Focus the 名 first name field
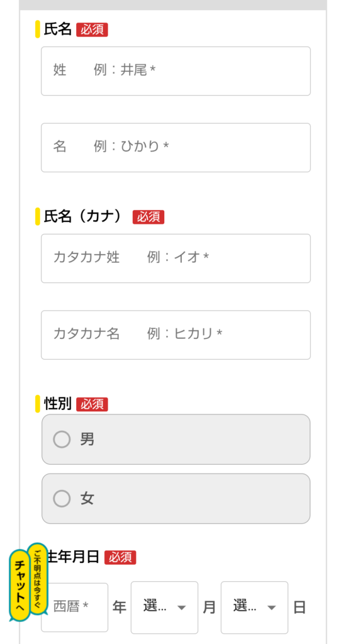Viewport: 346px width, 644px height. (176, 147)
